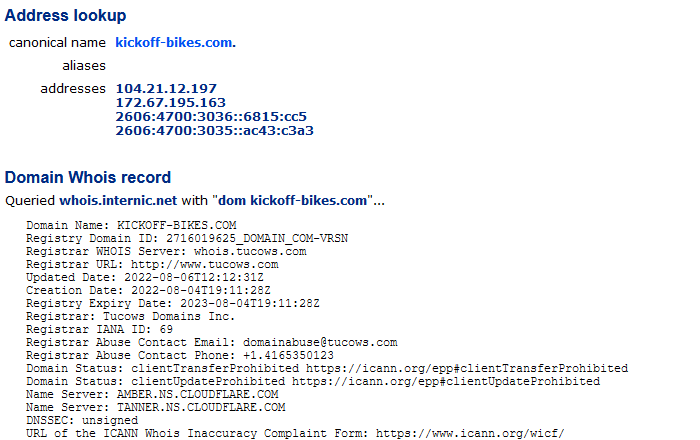Click the whois.internic.net server link
700x440 pixels.
click(x=118, y=200)
